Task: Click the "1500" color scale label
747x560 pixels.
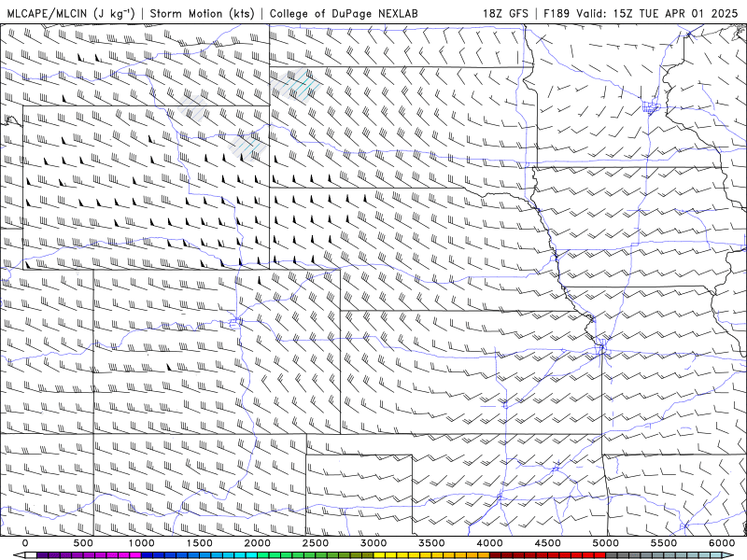Action: tap(200, 543)
